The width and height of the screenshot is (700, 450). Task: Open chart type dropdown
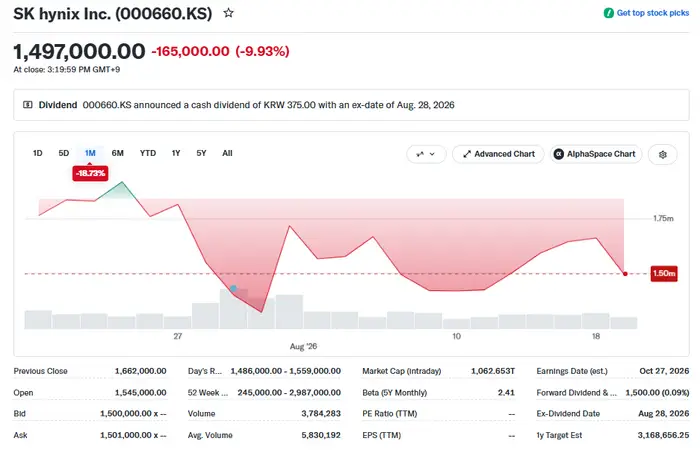[426, 154]
